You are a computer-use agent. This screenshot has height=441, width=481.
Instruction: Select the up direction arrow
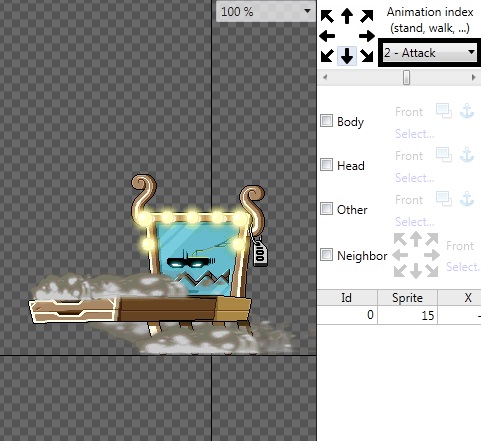(347, 16)
